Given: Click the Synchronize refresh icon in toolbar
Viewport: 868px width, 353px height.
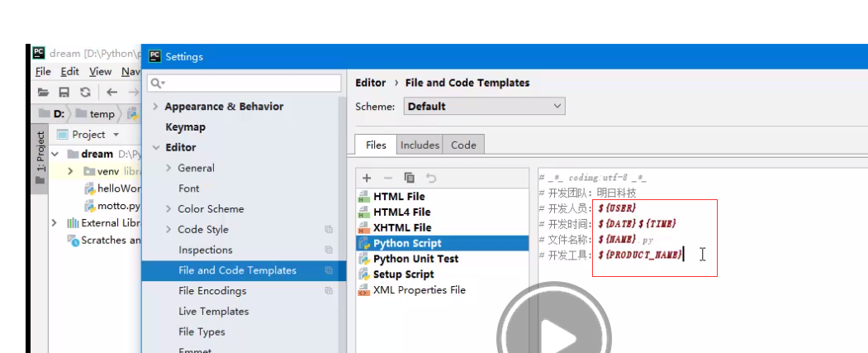Looking at the screenshot, I should (x=85, y=92).
